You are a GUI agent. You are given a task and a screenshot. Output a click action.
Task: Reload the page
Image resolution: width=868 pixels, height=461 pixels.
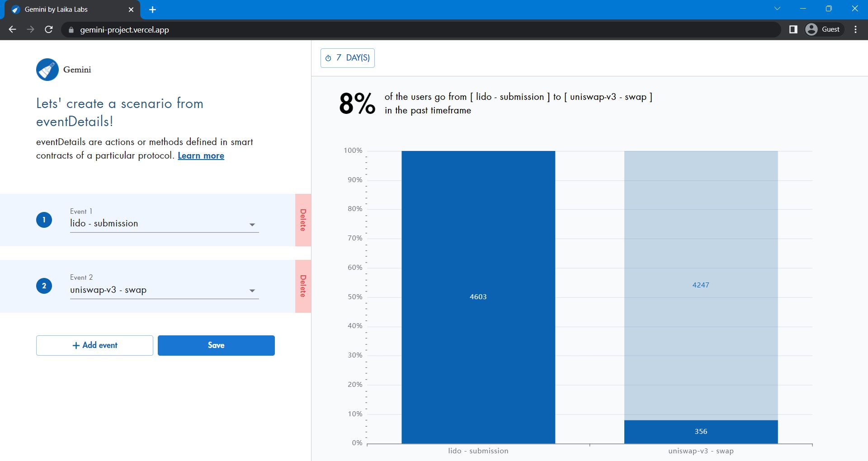point(49,29)
